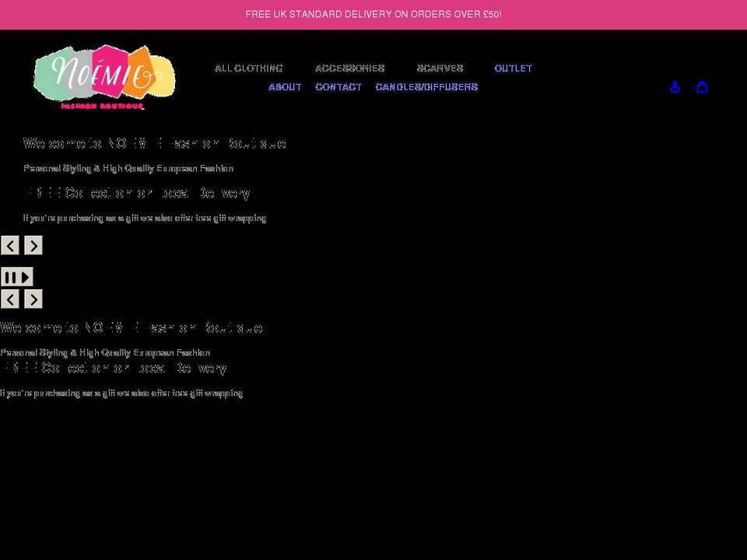Click the ABOUT navigation link

pyautogui.click(x=285, y=87)
